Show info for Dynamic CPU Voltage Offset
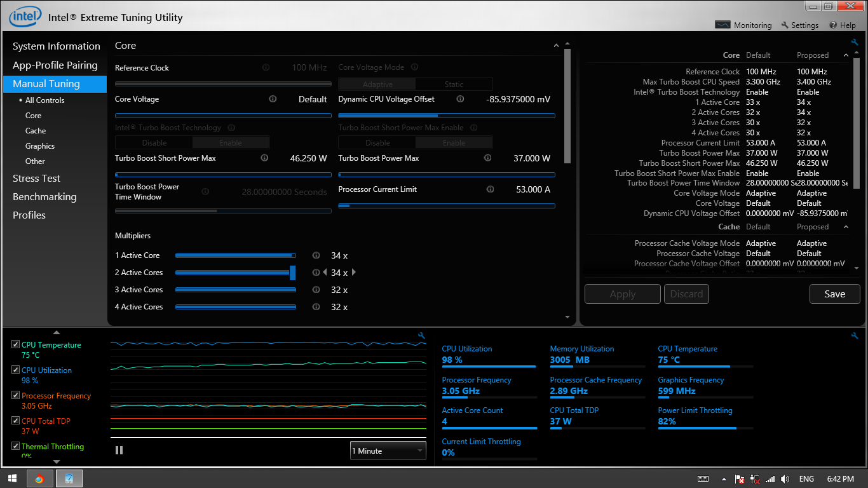This screenshot has height=488, width=868. pos(460,98)
